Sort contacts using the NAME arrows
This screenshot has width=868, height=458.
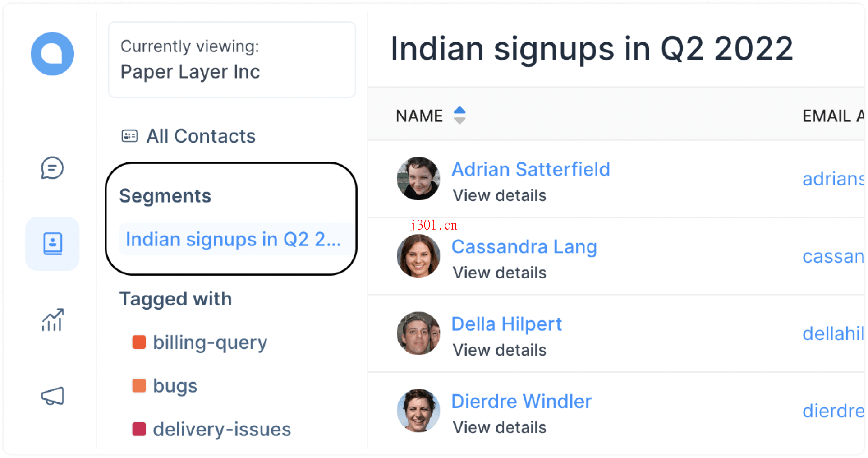(459, 115)
